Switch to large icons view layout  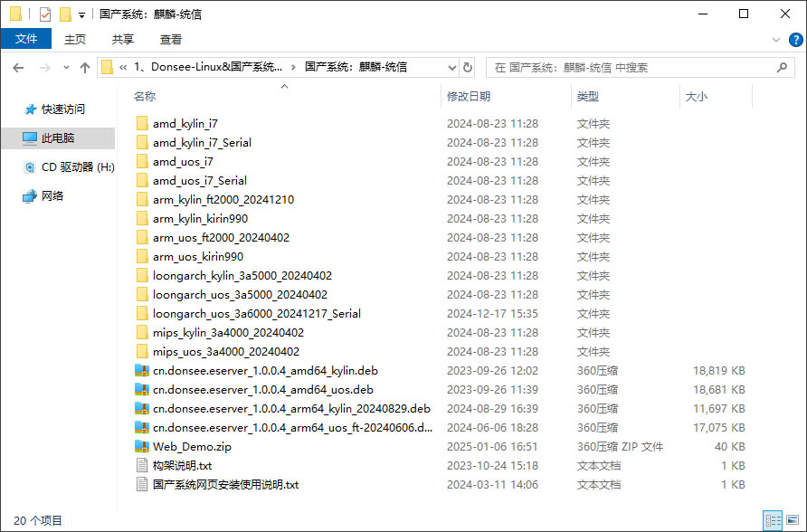coord(793,520)
